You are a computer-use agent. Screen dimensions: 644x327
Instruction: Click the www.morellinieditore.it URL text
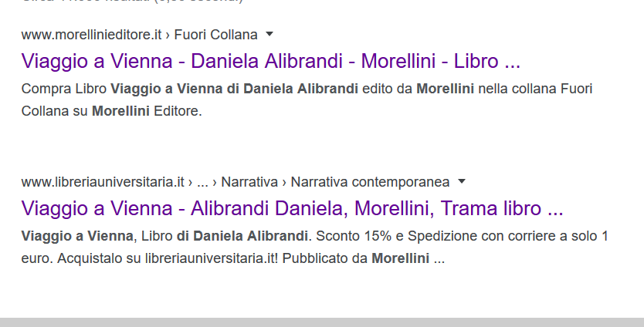pos(91,35)
